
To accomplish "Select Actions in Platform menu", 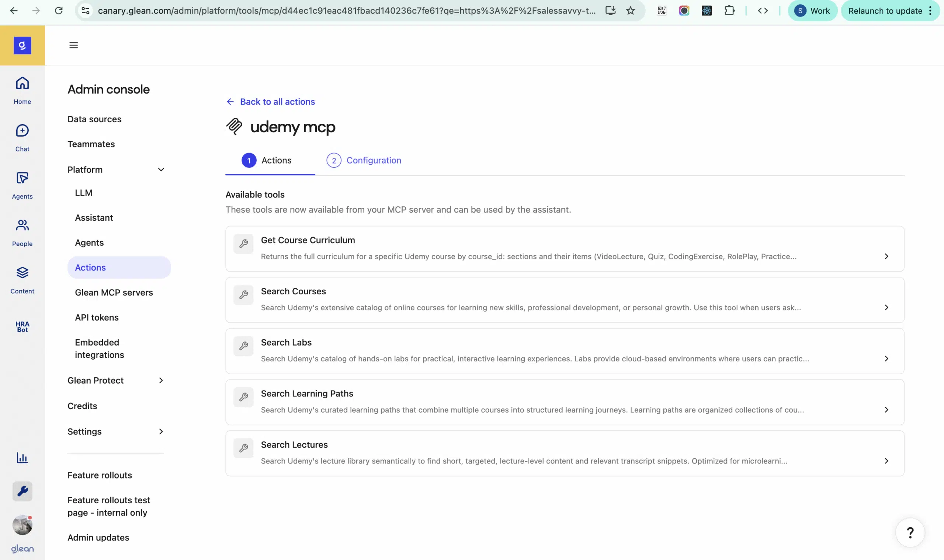I will 119,267.
